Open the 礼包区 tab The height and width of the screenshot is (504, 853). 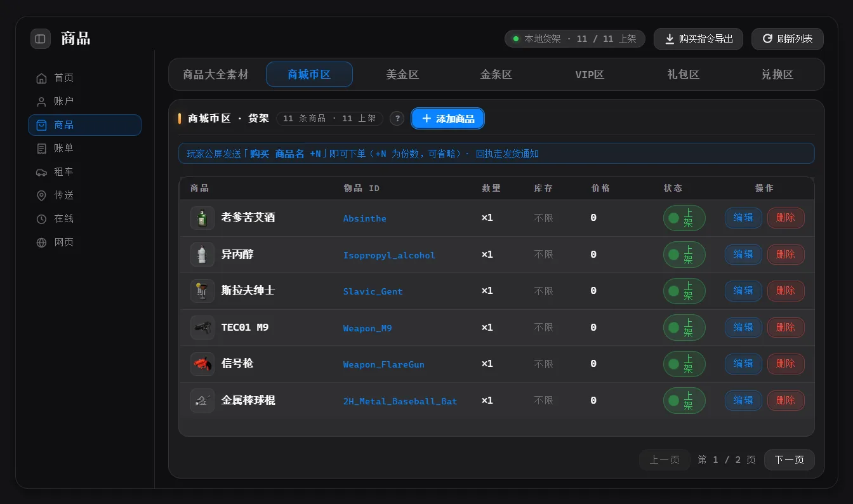click(x=684, y=74)
